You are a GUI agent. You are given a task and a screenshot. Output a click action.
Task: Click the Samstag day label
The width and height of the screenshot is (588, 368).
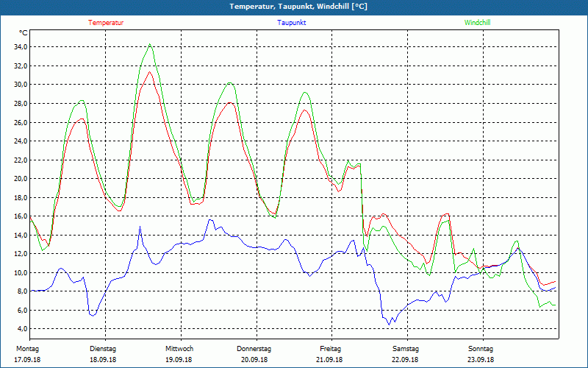coord(406,349)
